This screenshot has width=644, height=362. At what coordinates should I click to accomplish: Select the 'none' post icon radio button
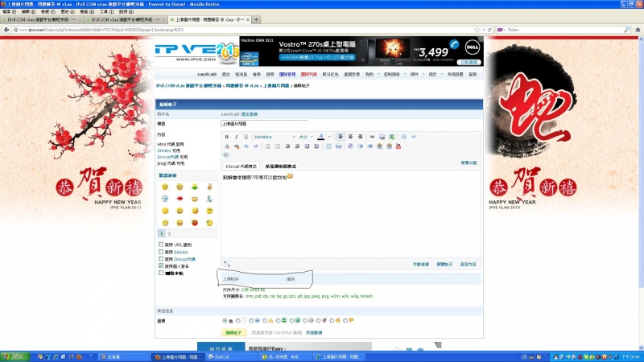pos(225,320)
